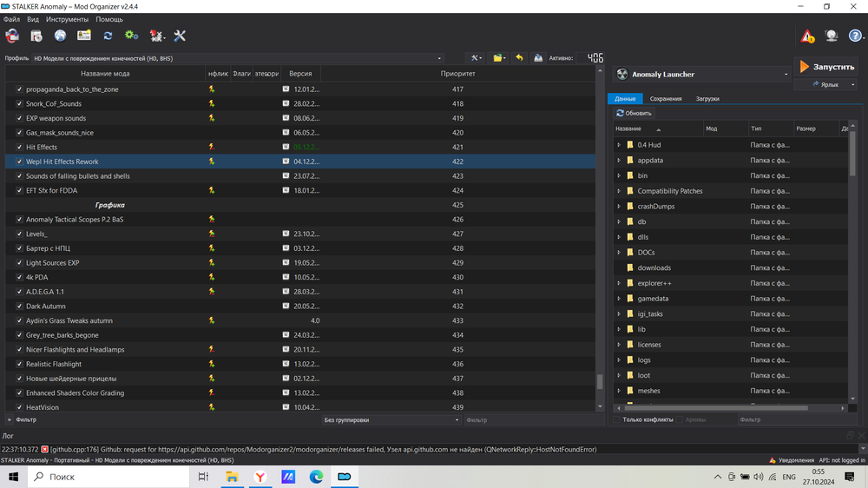Toggle the HeatVision mod checkbox

tap(19, 407)
